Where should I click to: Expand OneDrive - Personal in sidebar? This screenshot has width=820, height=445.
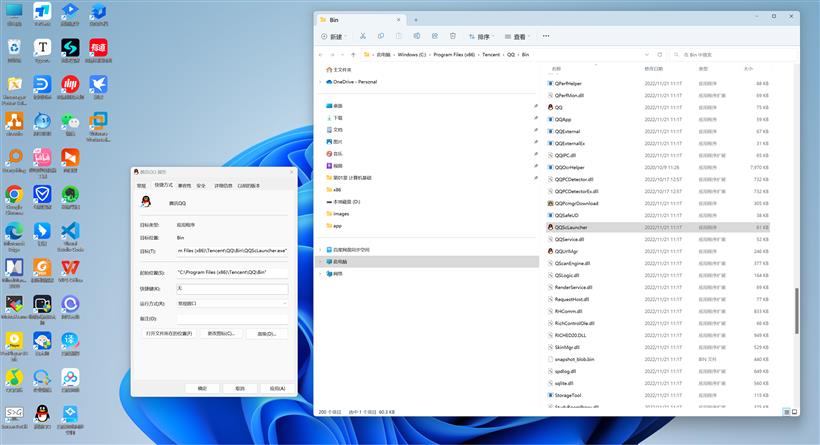321,82
